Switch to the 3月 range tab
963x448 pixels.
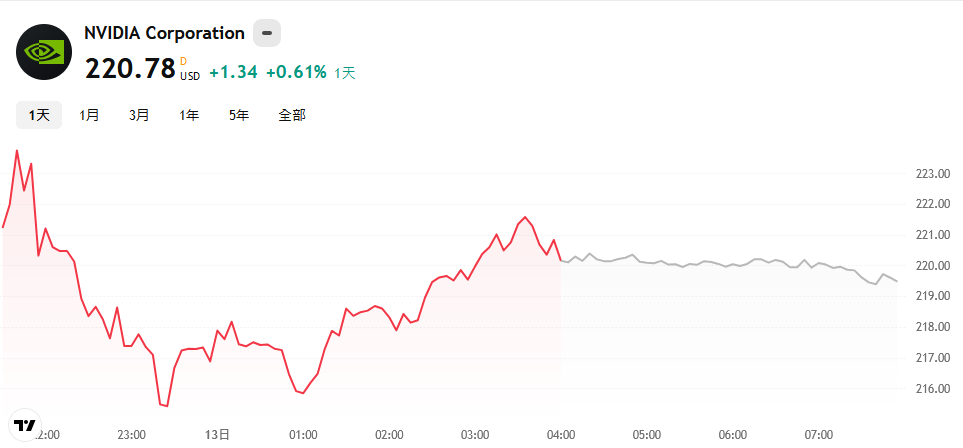[x=139, y=115]
